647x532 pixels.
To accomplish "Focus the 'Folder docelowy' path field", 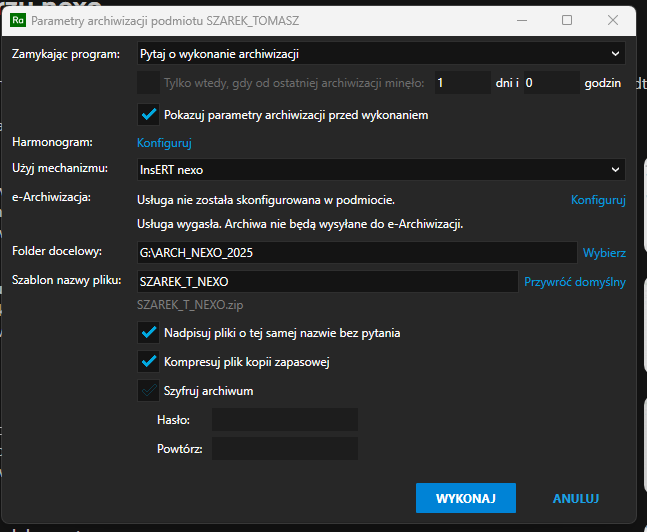I will pos(357,253).
